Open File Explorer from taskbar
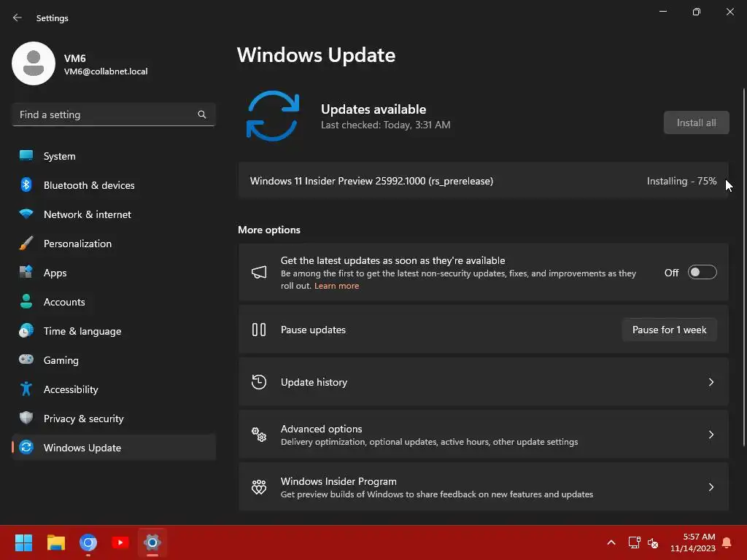Screen dimensions: 747x560 55,542
